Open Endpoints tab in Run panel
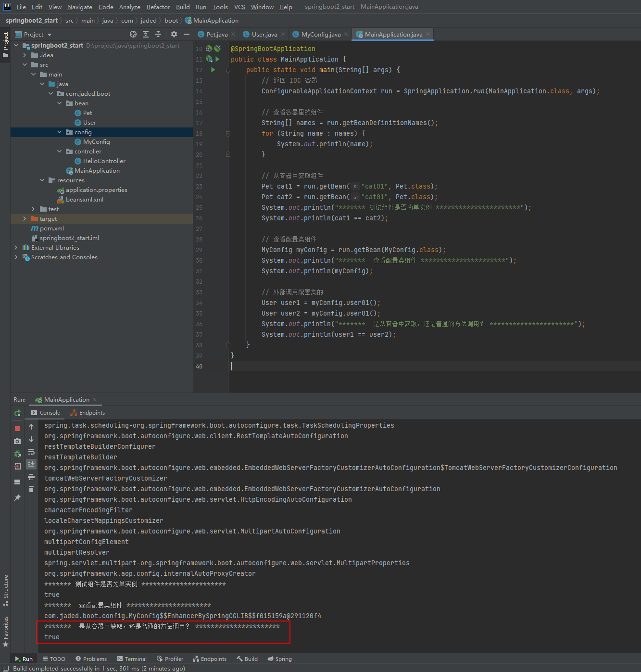Viewport: 641px width, 672px height. [x=88, y=413]
